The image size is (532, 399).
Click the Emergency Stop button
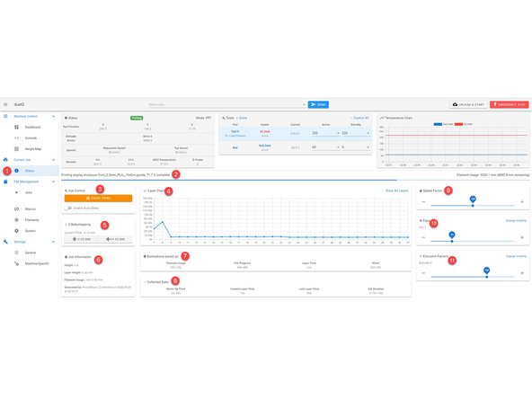510,104
